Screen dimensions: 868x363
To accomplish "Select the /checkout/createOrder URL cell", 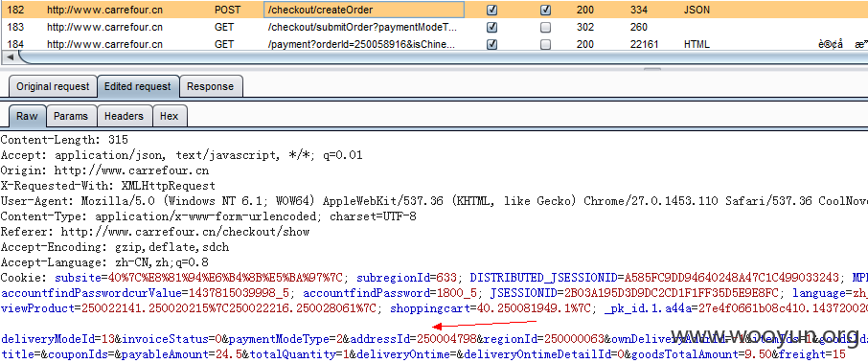I will (x=364, y=10).
